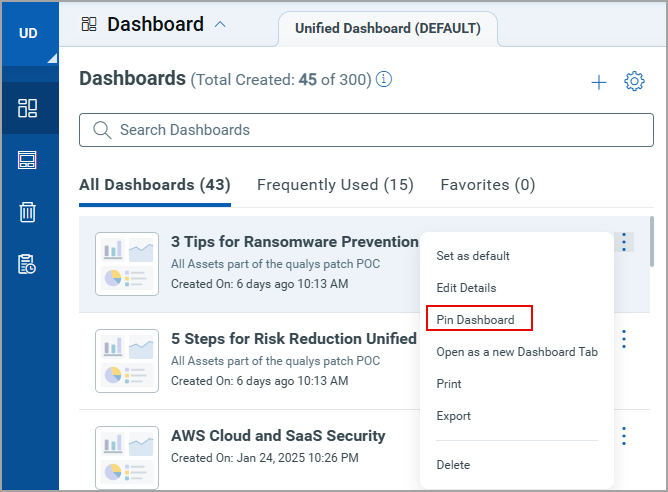
Task: Open the scheduled reports clock icon in sidebar
Action: (27, 264)
